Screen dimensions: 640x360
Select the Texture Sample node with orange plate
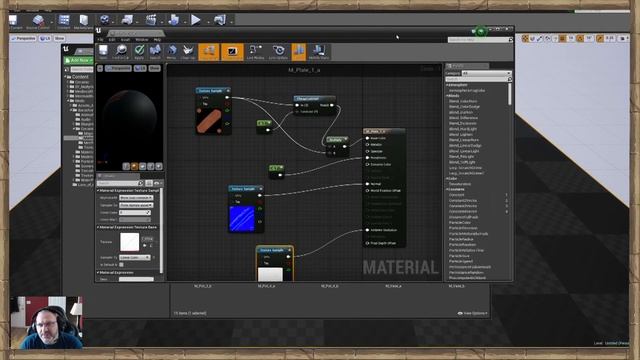pos(213,111)
